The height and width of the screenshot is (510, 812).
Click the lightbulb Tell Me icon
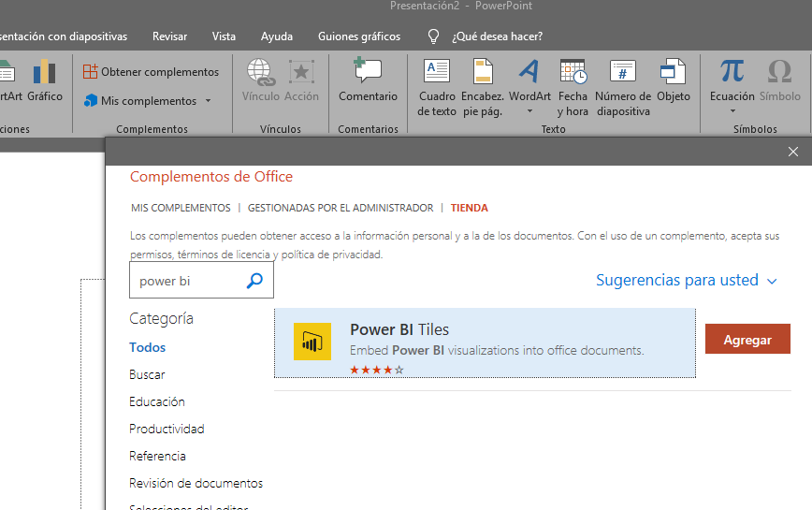(433, 36)
